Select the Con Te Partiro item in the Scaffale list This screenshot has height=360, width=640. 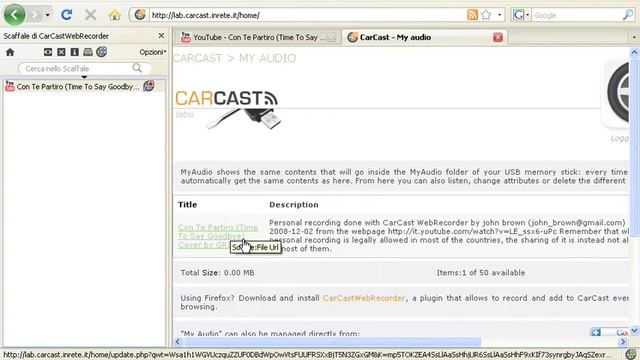84,87
